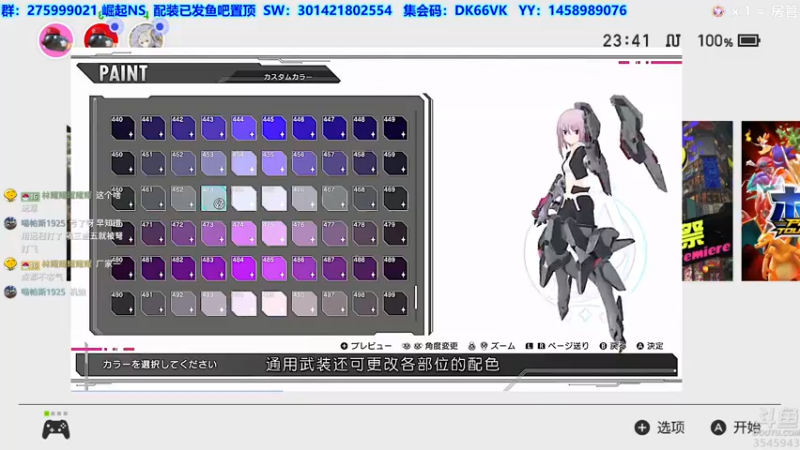The height and width of the screenshot is (450, 800).
Task: Select bright blue-violet swatch 445
Action: point(274,128)
